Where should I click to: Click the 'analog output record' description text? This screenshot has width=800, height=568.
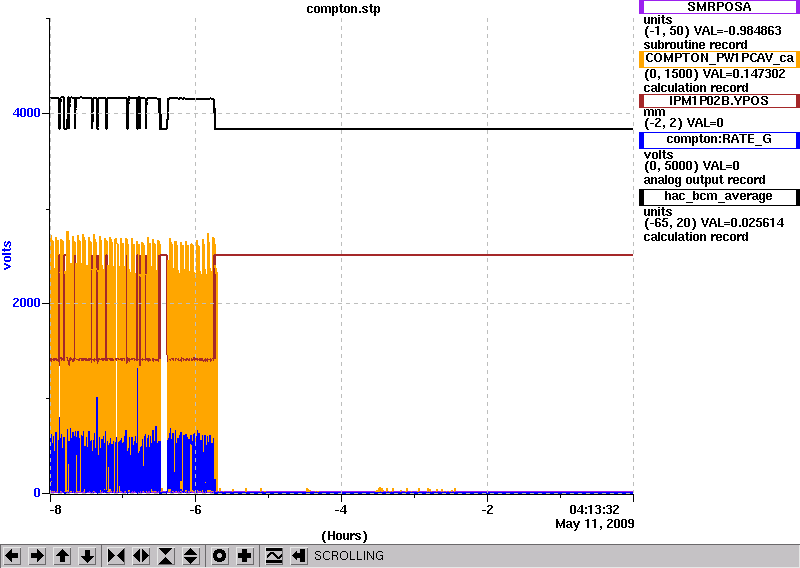pos(704,180)
